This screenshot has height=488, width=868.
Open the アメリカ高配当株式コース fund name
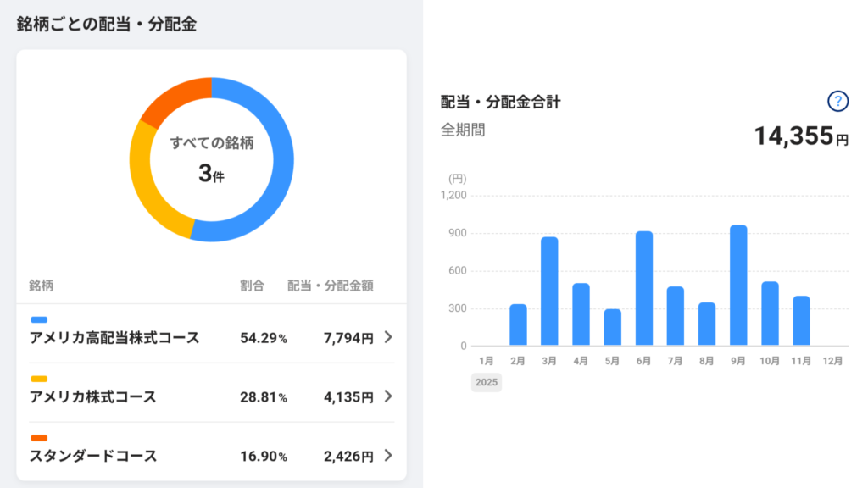click(114, 338)
